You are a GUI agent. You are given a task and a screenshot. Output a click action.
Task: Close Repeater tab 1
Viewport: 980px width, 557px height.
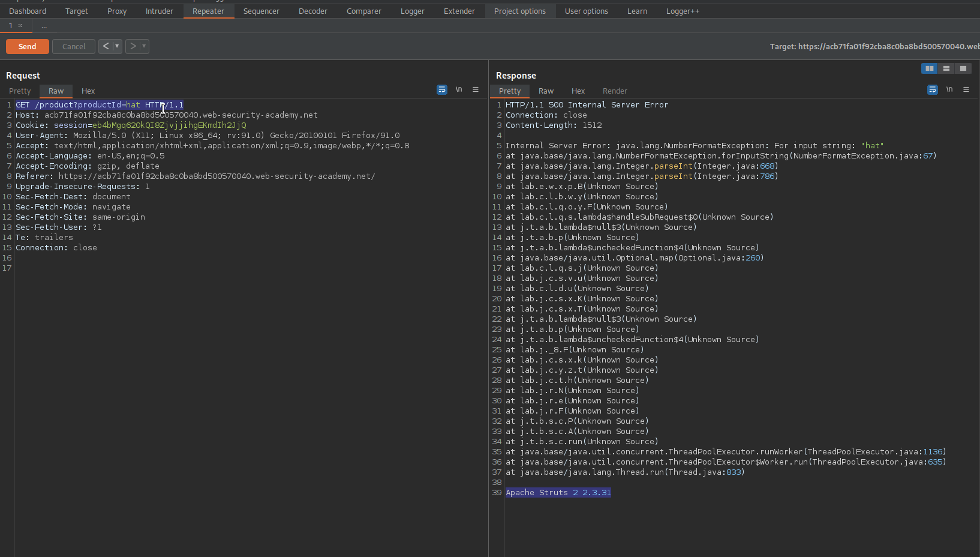click(20, 26)
